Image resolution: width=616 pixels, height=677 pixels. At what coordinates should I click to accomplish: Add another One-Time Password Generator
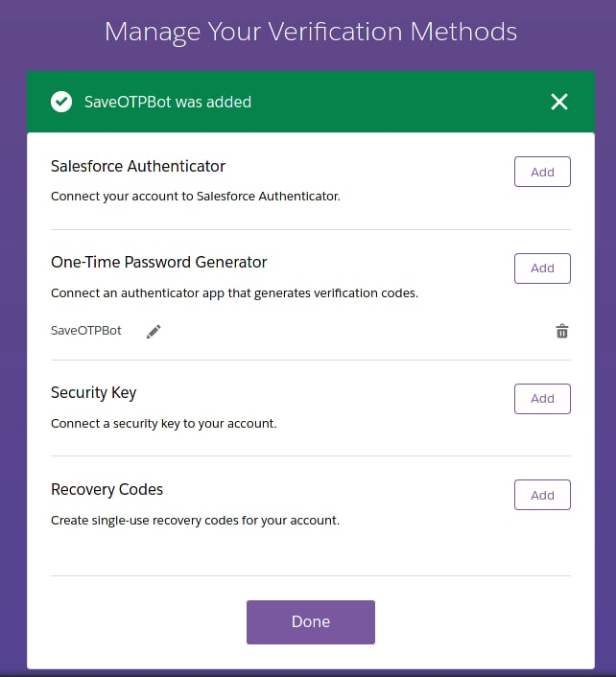pyautogui.click(x=542, y=268)
